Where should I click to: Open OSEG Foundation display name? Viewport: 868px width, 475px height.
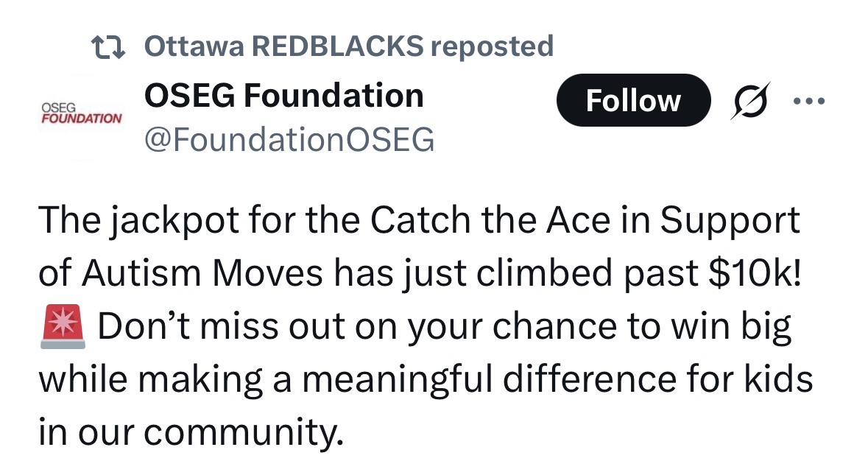click(284, 96)
